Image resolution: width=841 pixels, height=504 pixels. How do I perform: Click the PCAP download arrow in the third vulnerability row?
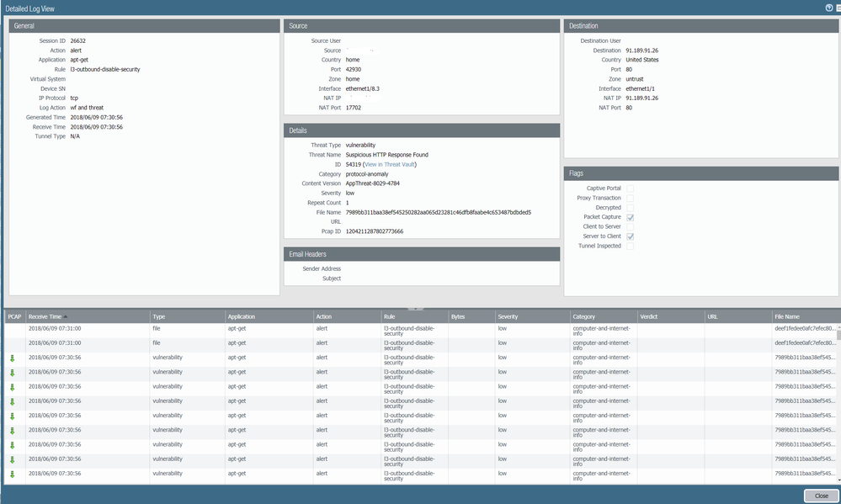[x=13, y=387]
